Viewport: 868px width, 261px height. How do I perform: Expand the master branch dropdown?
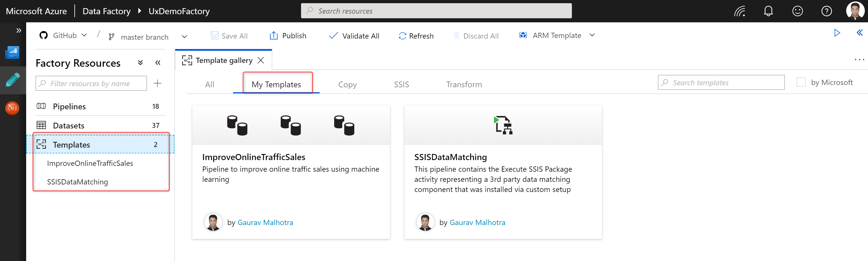pyautogui.click(x=184, y=37)
